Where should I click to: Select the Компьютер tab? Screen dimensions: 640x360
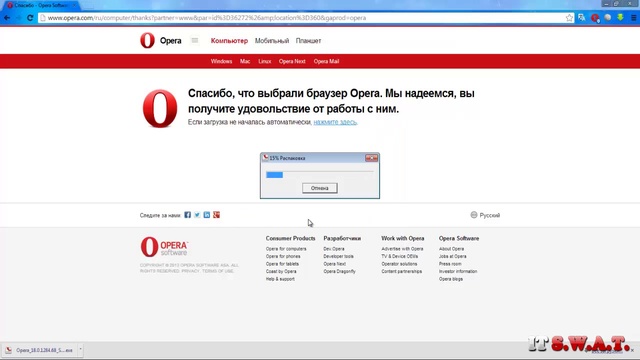pyautogui.click(x=229, y=41)
